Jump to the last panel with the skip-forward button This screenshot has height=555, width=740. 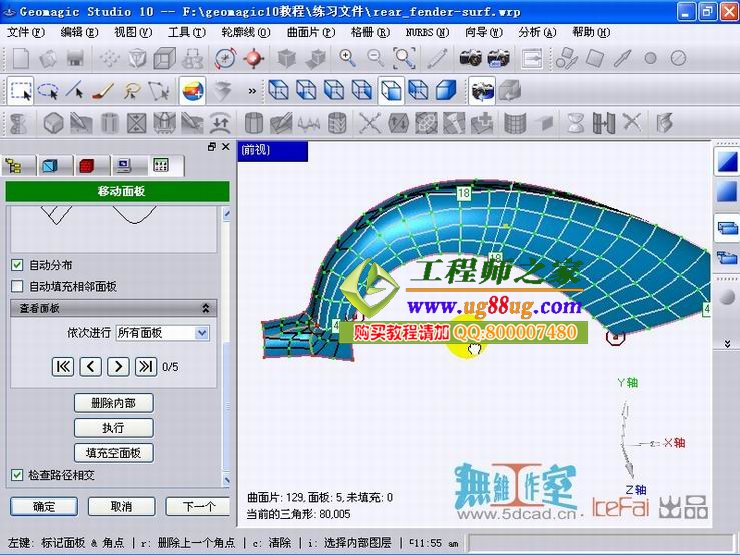click(x=146, y=366)
